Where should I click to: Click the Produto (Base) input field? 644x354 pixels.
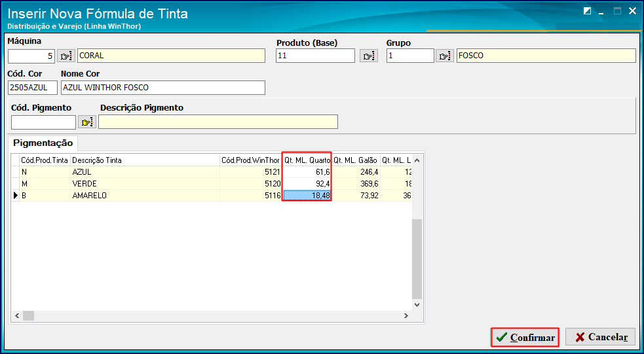coord(315,56)
